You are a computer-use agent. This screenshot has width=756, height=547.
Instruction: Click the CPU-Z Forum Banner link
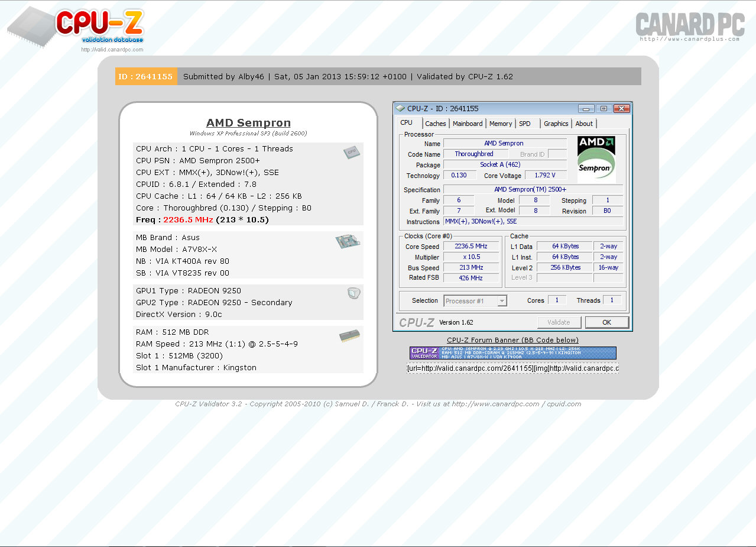click(x=512, y=340)
